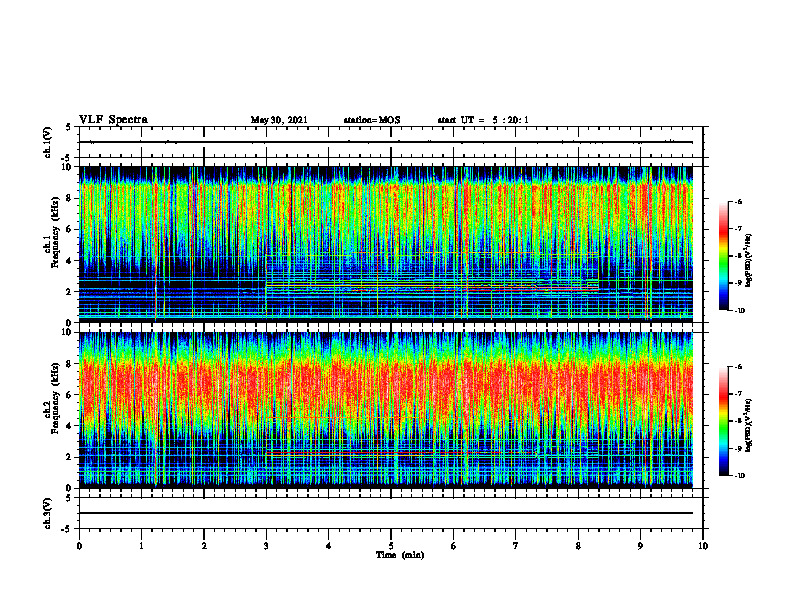Click the "6" kHz tick of ch.1 frequency axis
Image resolution: width=792 pixels, height=612 pixels.
[x=70, y=229]
